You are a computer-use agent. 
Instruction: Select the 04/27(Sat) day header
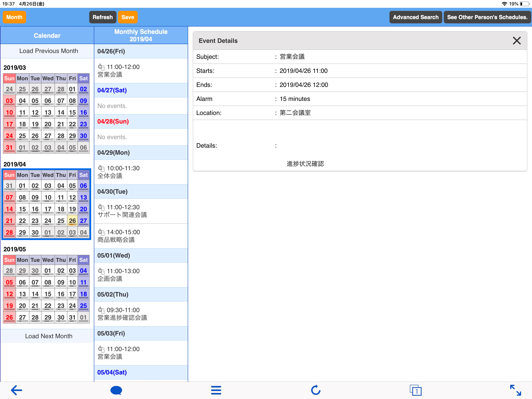click(x=112, y=90)
